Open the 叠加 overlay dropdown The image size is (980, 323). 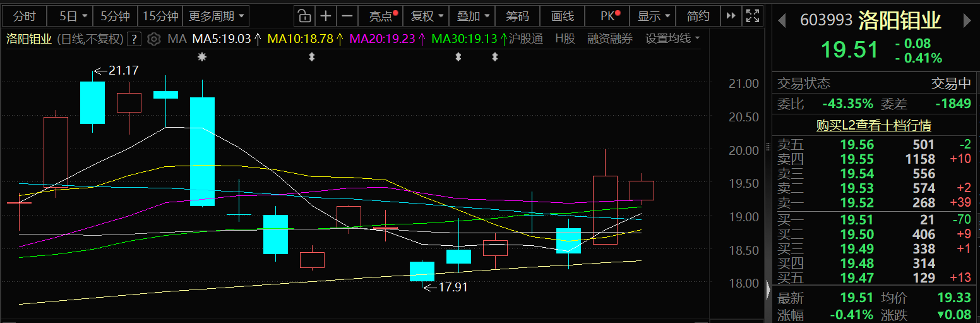click(472, 16)
